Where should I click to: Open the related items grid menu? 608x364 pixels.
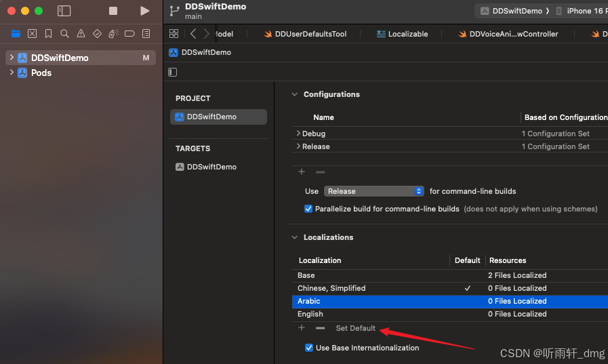[x=174, y=34]
